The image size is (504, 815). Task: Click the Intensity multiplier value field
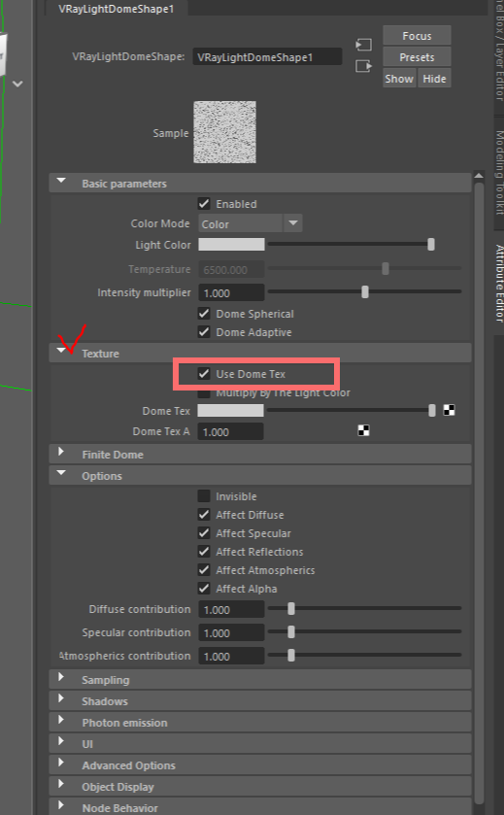[x=231, y=292]
